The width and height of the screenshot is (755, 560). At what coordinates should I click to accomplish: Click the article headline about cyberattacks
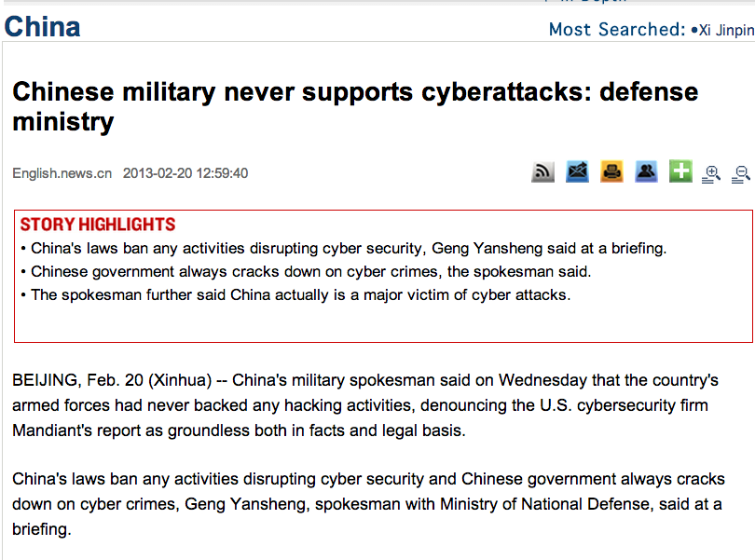pos(354,106)
